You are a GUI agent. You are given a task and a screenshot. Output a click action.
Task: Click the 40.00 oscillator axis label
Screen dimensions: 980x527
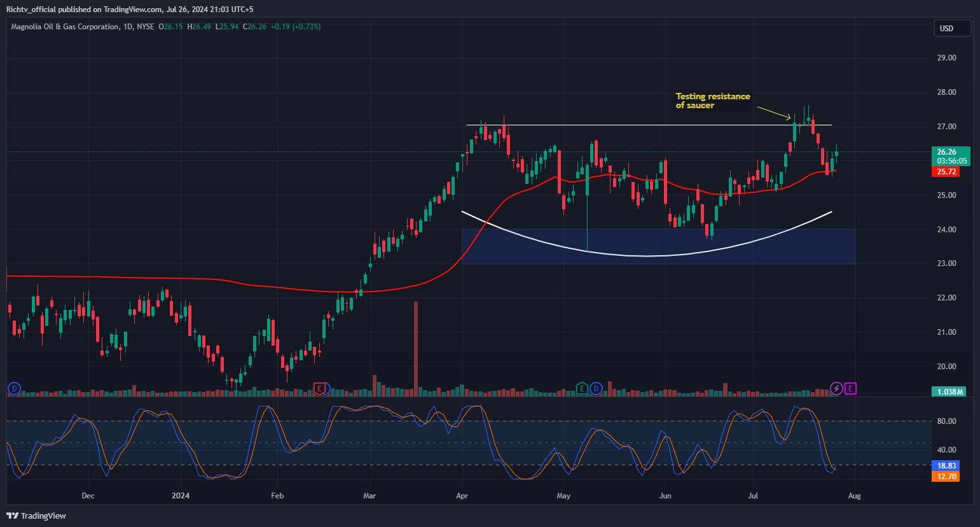[946, 450]
